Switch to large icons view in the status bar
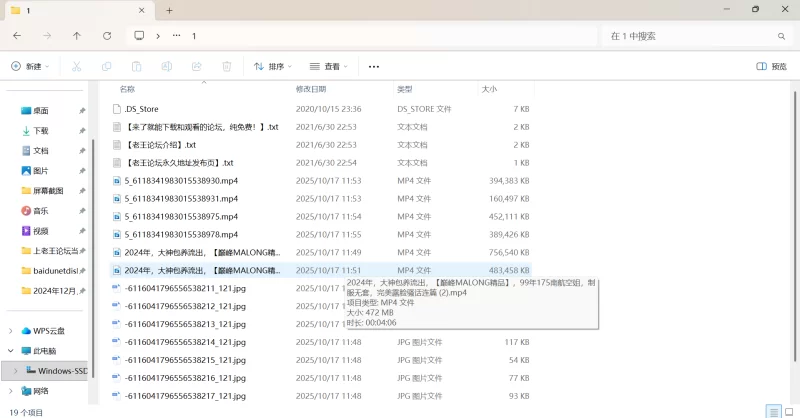Image resolution: width=800 pixels, height=418 pixels. coord(788,411)
